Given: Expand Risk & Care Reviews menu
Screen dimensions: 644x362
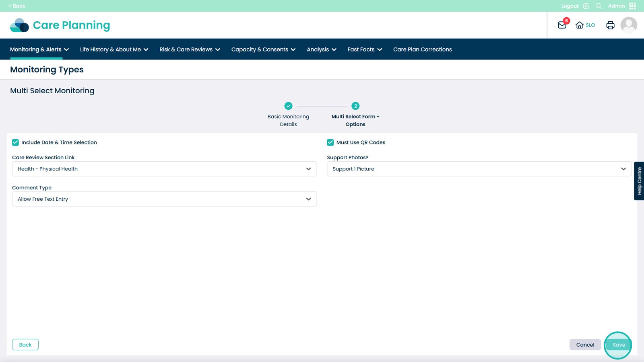Looking at the screenshot, I should [190, 49].
